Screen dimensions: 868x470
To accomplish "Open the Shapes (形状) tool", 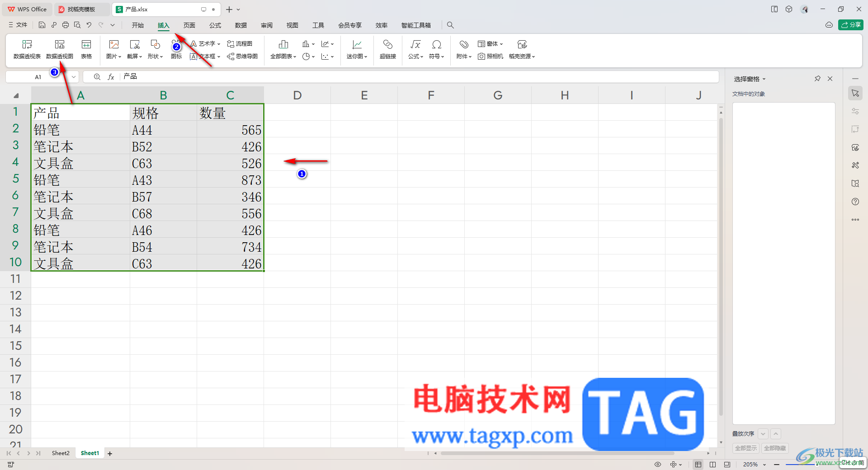I will [x=155, y=50].
